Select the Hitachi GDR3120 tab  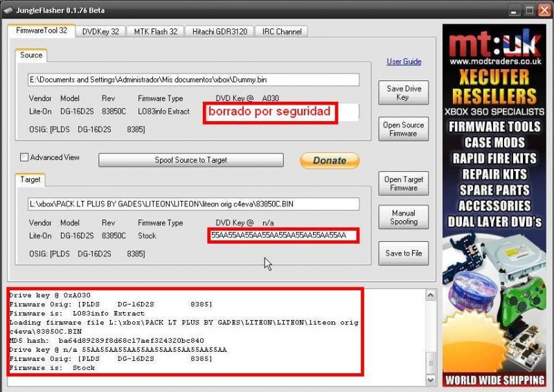tap(220, 32)
